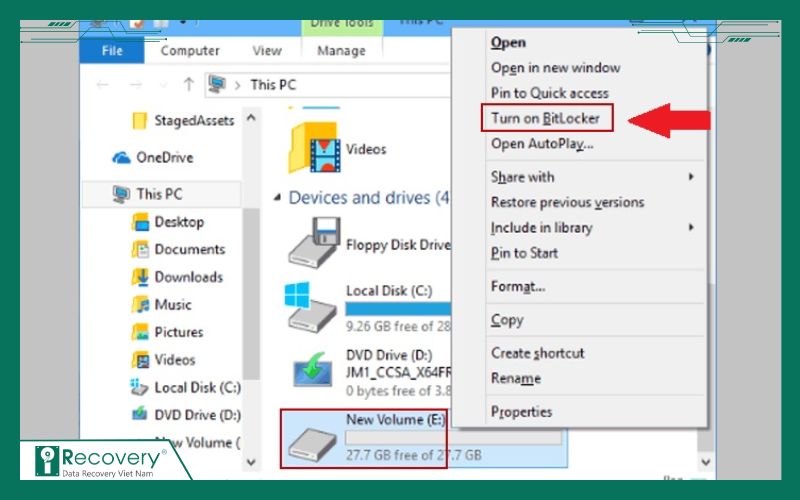The width and height of the screenshot is (800, 500).
Task: Choose Open AutoPlay from context menu
Action: click(x=542, y=144)
